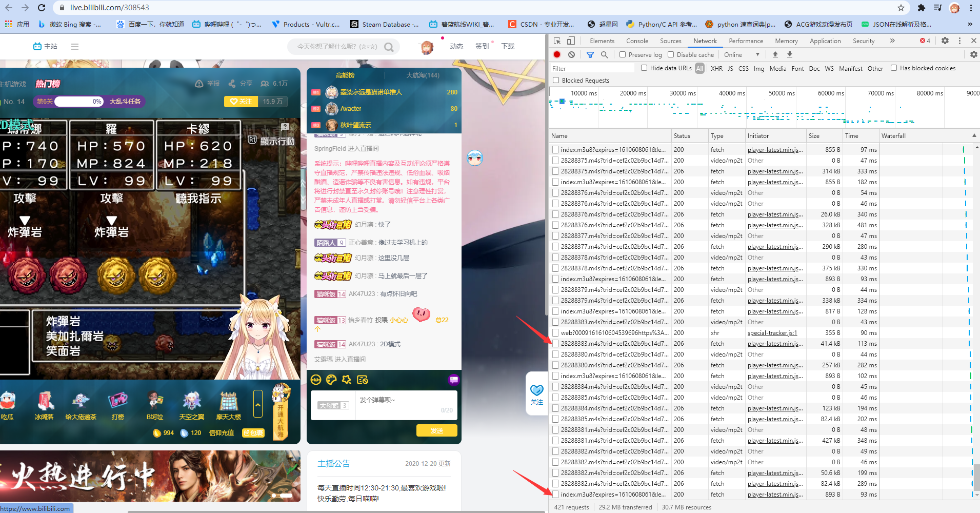Image resolution: width=980 pixels, height=513 pixels.
Task: Click the floating heart follow widget
Action: [x=537, y=394]
